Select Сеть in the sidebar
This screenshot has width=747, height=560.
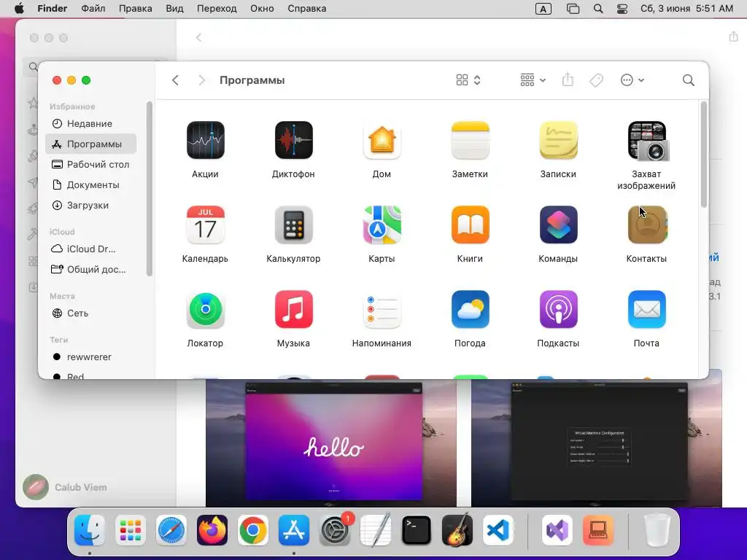point(91,313)
